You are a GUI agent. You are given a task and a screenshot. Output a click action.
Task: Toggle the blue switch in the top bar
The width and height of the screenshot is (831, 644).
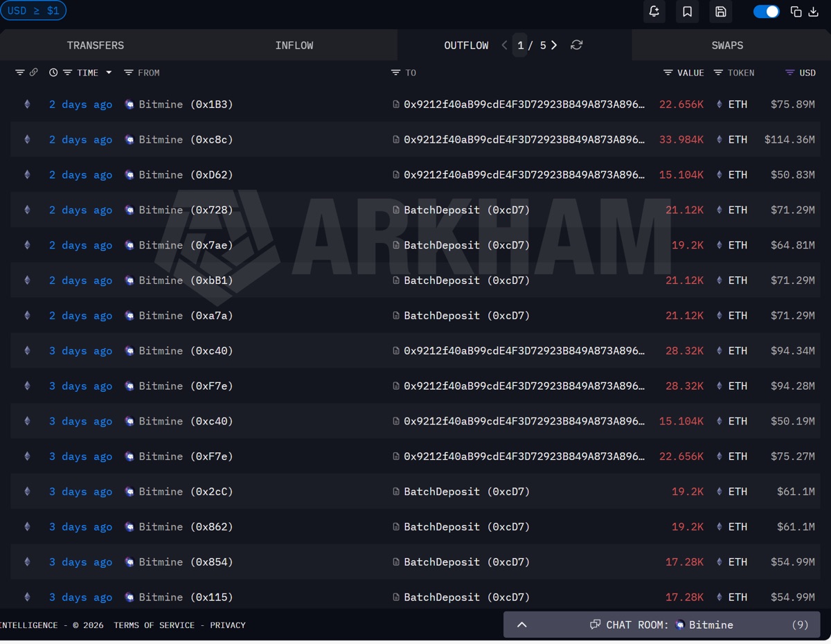[x=766, y=12]
